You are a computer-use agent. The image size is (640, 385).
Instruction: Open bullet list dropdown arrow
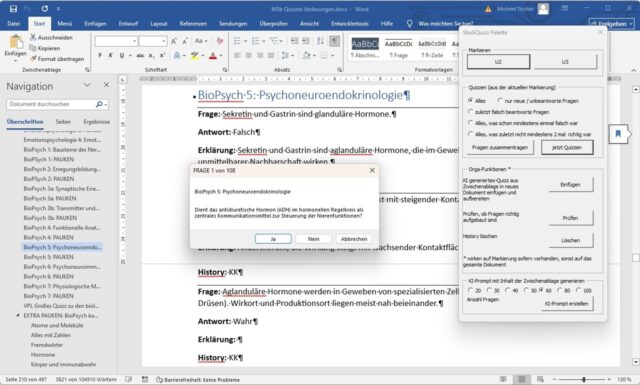click(x=245, y=41)
